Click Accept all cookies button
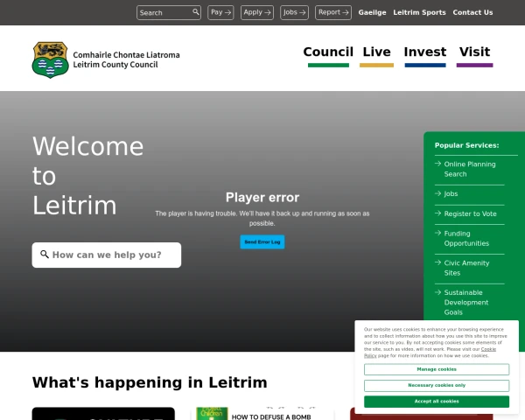The image size is (525, 420). point(437,402)
